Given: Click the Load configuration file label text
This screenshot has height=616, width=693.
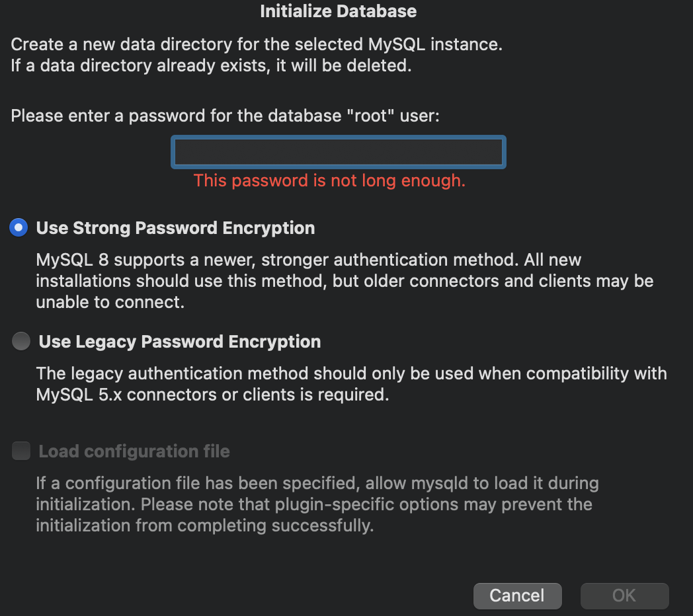Looking at the screenshot, I should click(133, 451).
